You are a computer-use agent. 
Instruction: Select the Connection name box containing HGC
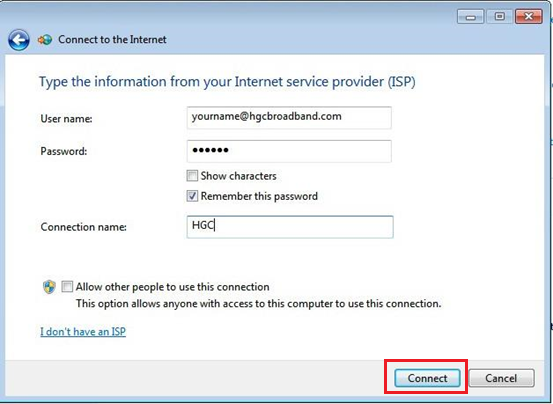click(x=290, y=227)
